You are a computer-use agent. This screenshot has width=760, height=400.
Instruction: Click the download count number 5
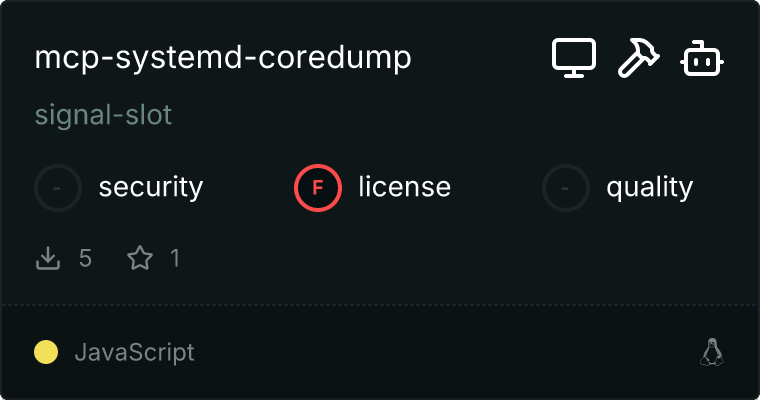[85, 258]
